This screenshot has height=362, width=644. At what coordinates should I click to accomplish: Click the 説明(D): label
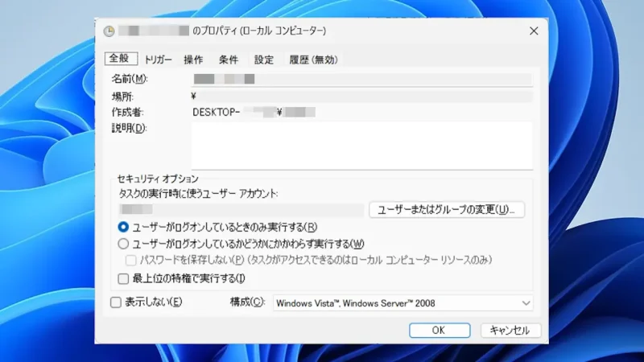pos(130,129)
